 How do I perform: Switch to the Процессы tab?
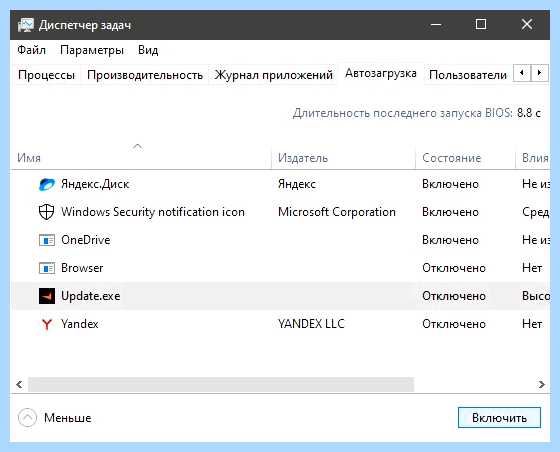point(46,75)
